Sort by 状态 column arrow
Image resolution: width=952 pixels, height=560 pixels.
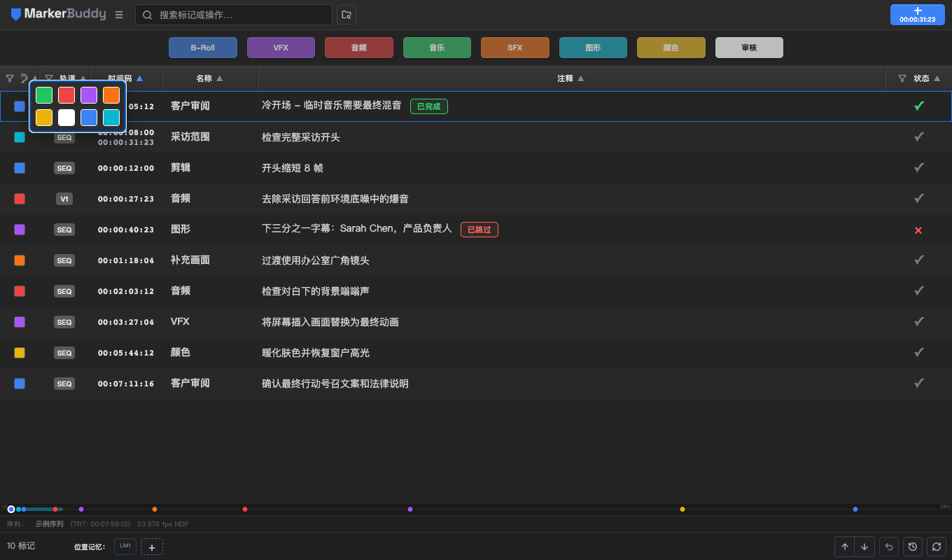pos(937,78)
